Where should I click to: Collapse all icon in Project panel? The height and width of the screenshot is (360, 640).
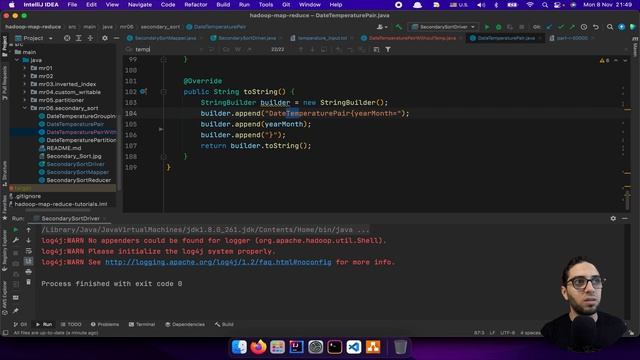(90, 38)
